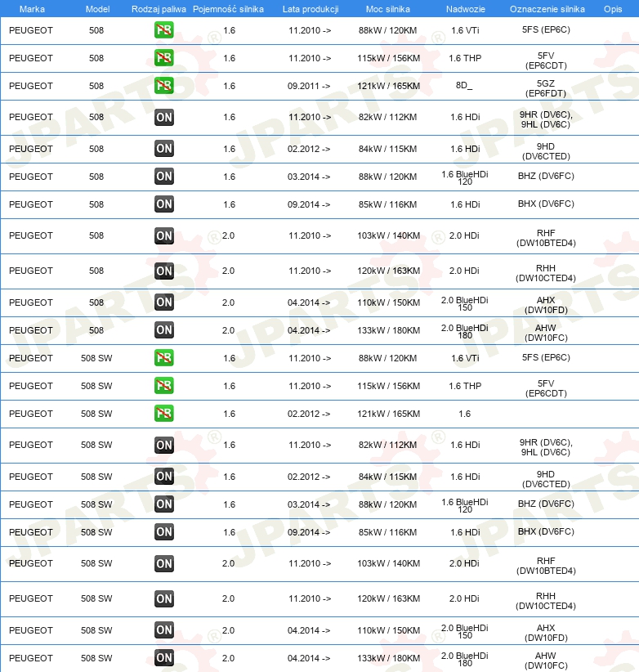Select the PEUGEOT cell in the 508 5GZ (EP6FDT) row
639x672 pixels.
[31, 86]
